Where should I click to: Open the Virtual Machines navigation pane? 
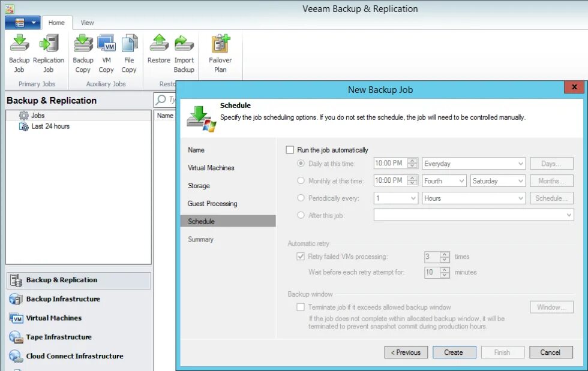[x=79, y=318]
